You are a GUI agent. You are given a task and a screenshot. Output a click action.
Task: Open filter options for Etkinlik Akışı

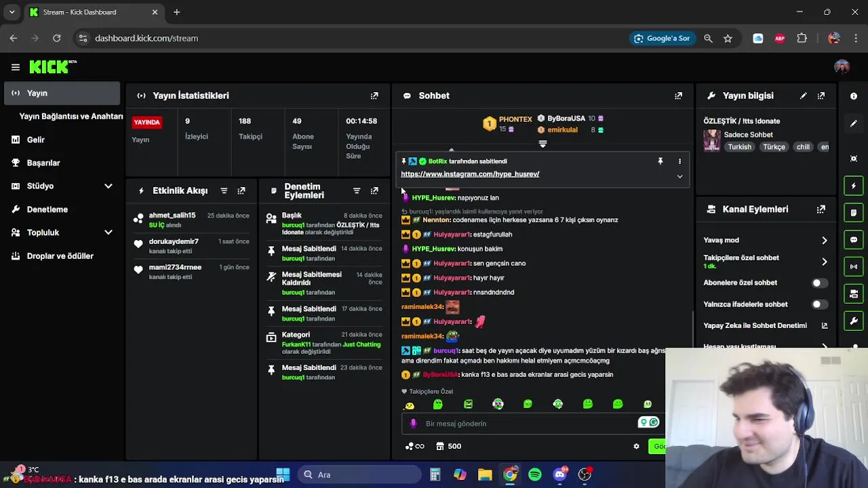coord(224,191)
